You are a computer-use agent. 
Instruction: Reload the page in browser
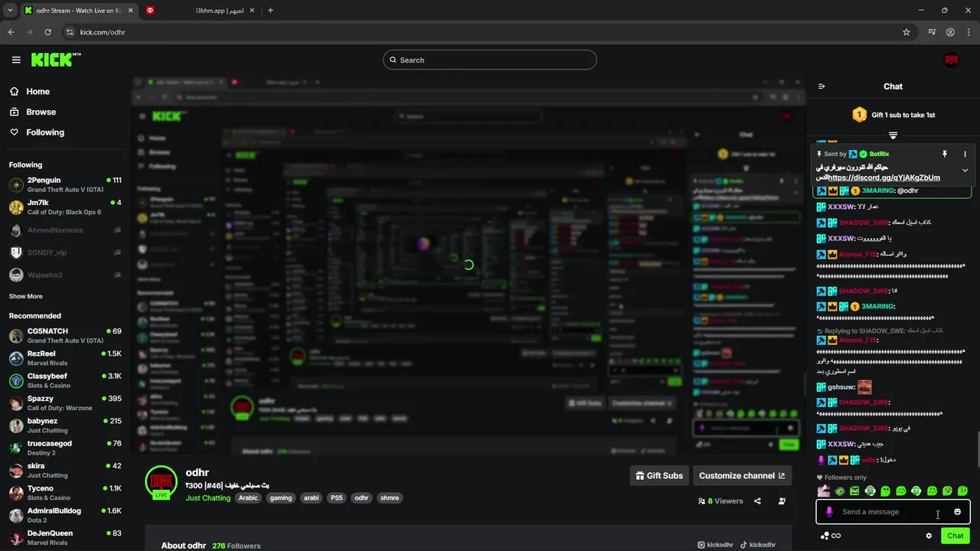click(x=47, y=32)
